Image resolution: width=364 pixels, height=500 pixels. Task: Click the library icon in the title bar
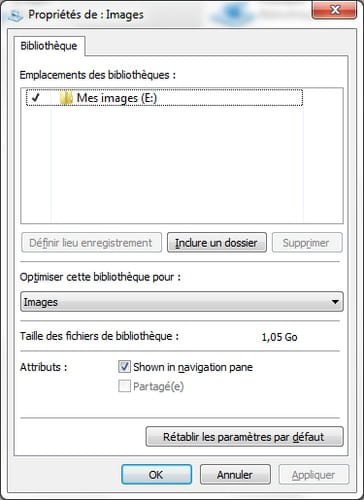tap(15, 15)
